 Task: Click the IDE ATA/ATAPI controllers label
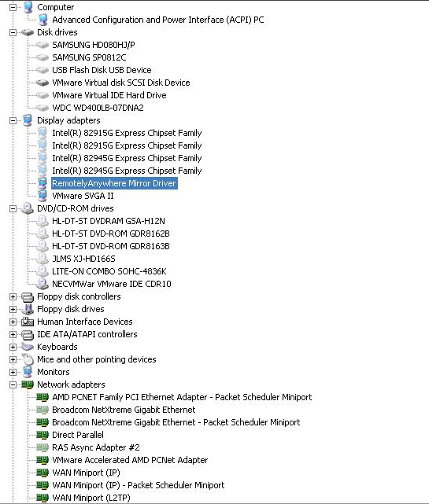87,334
